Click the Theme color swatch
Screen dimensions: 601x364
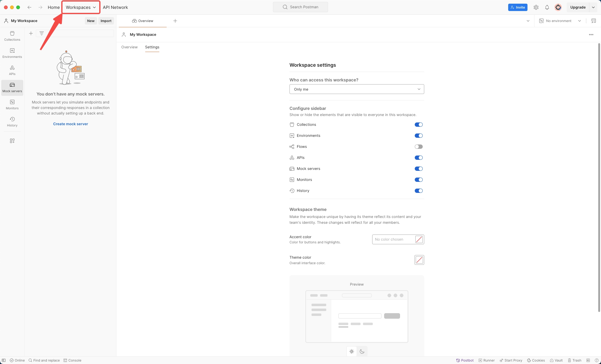419,260
